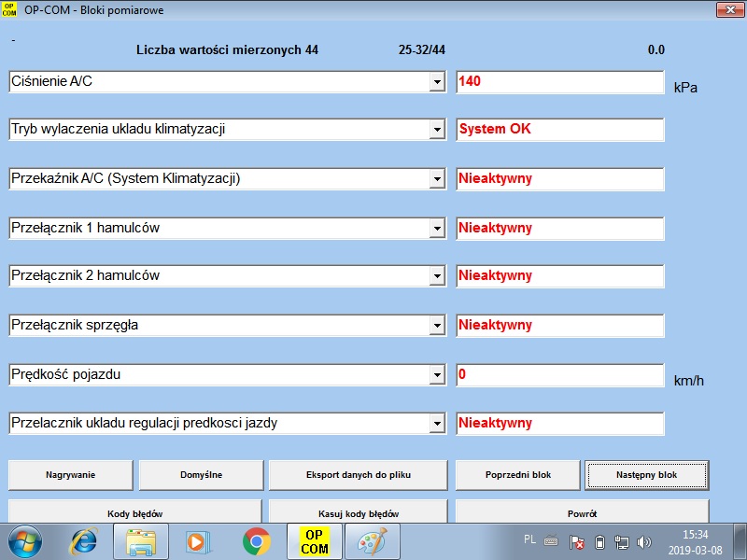Go back with Poprzedni blok button
Image resolution: width=747 pixels, height=560 pixels.
click(x=518, y=475)
